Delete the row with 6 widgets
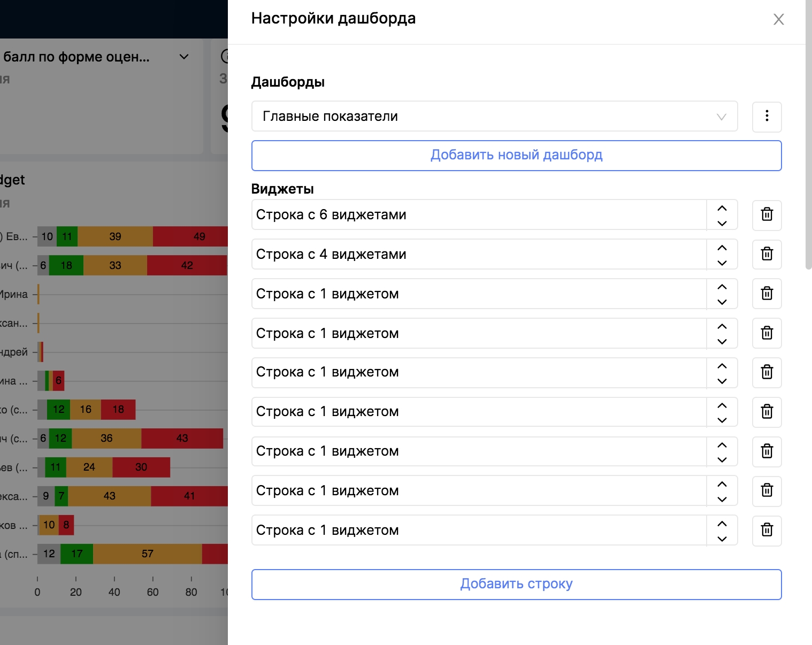 [767, 214]
